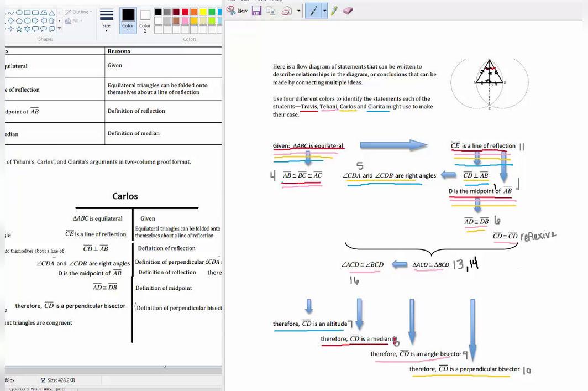The height and width of the screenshot is (391, 588).
Task: Pick the brown color swatch
Action: (x=176, y=20)
